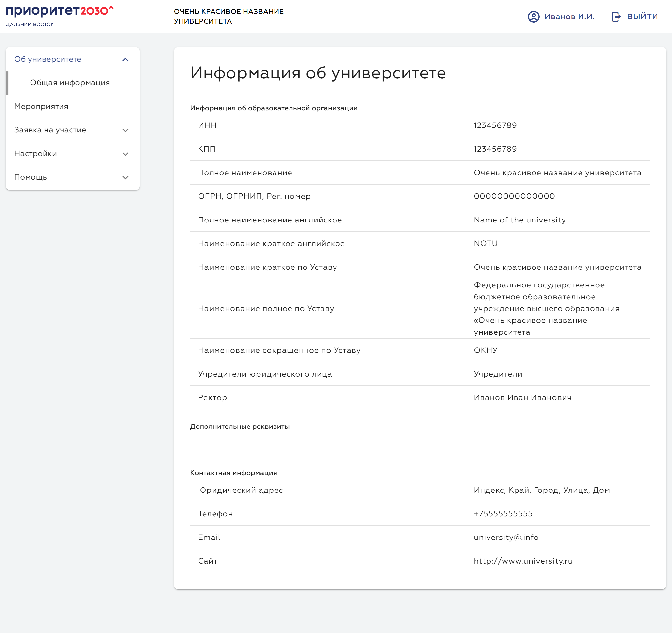
Task: Click the rector name Иванов Иван Иванович
Action: click(x=523, y=398)
